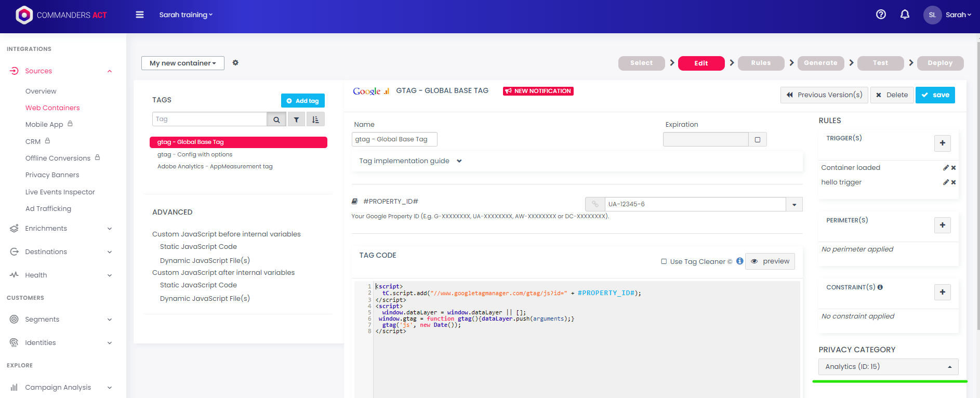Edit the Container loaded trigger pencil icon
Viewport: 980px width, 398px height.
point(946,168)
